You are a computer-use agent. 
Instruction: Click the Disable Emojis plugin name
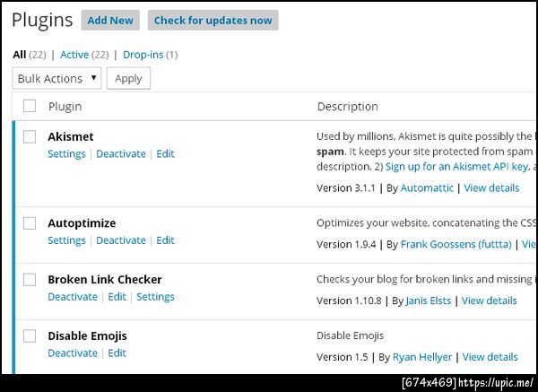(x=87, y=335)
